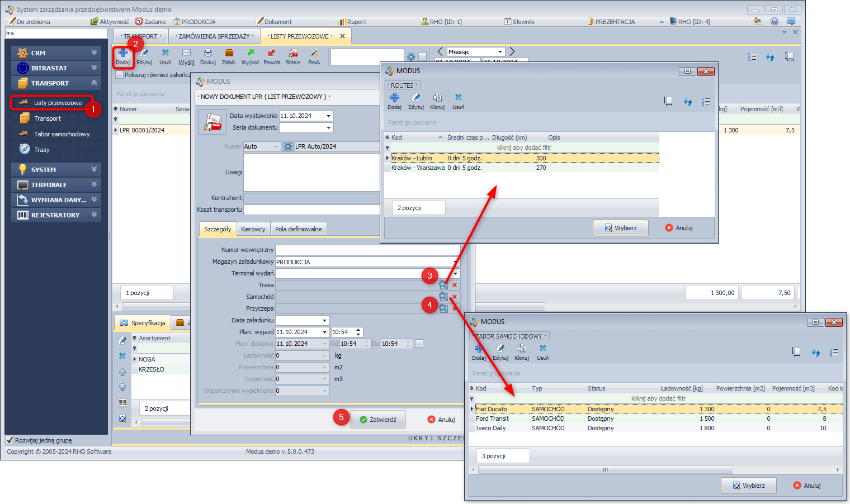Check the box beside Plan. dostawa time range

[419, 344]
